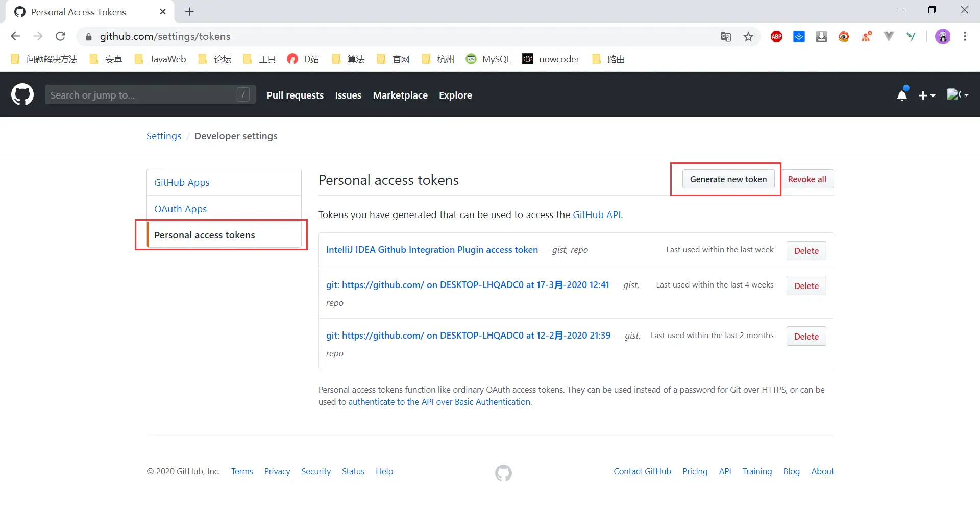Image resolution: width=980 pixels, height=526 pixels.
Task: Open the Chrome three-dot menu
Action: (965, 36)
